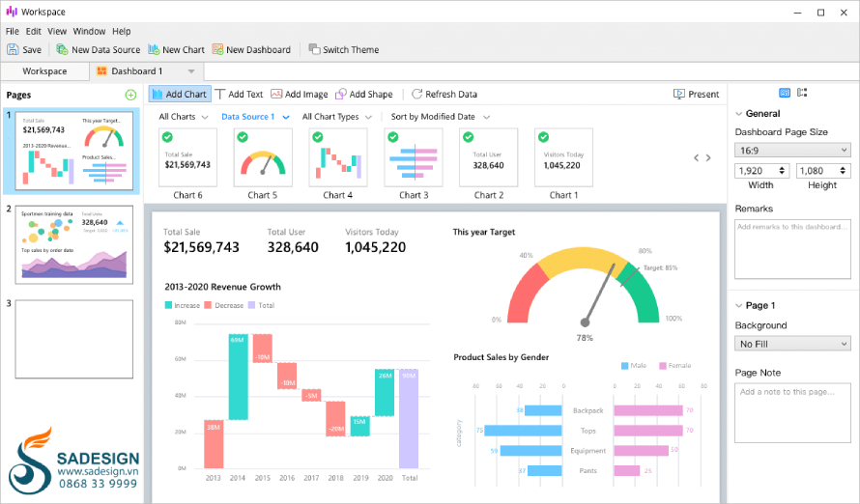Switch to the Workspace tab
Viewport: 860px width, 504px height.
(44, 71)
